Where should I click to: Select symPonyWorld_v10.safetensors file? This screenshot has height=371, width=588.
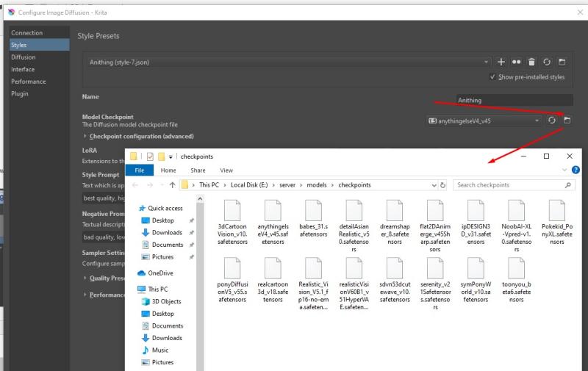(x=476, y=280)
